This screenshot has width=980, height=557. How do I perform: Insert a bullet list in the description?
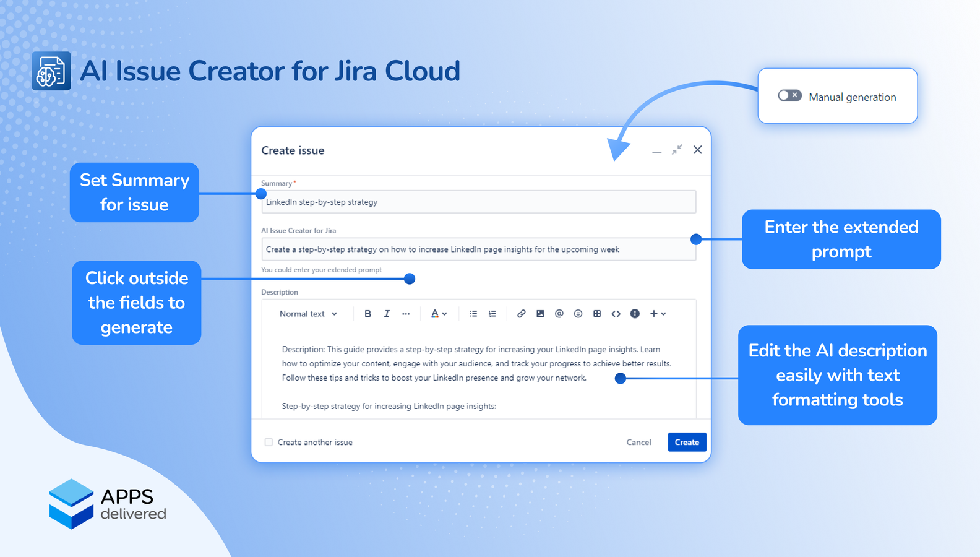pos(473,314)
